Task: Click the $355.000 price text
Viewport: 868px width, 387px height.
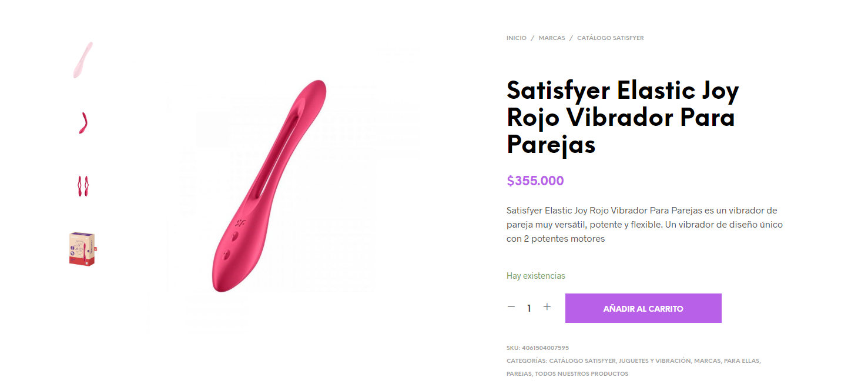Action: click(535, 181)
